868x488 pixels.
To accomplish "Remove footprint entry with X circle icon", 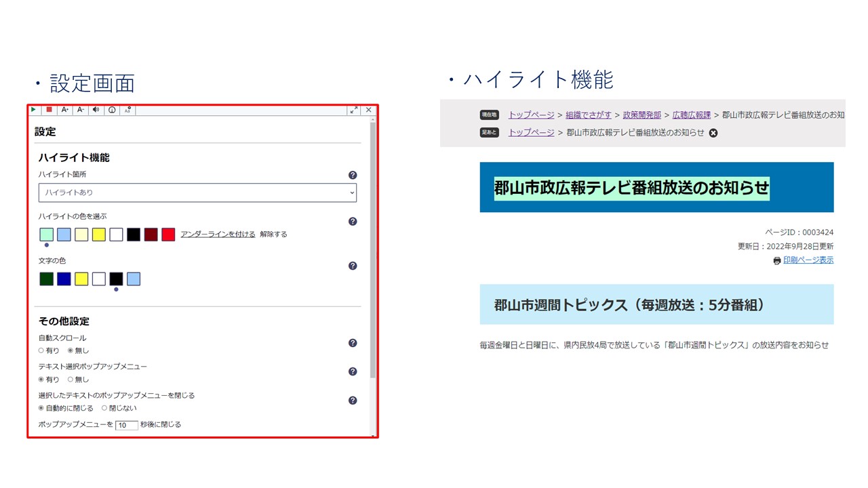I will pyautogui.click(x=713, y=133).
